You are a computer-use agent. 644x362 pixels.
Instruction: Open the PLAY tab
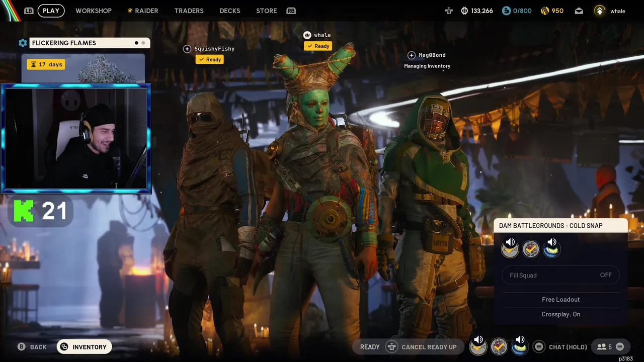pyautogui.click(x=51, y=11)
